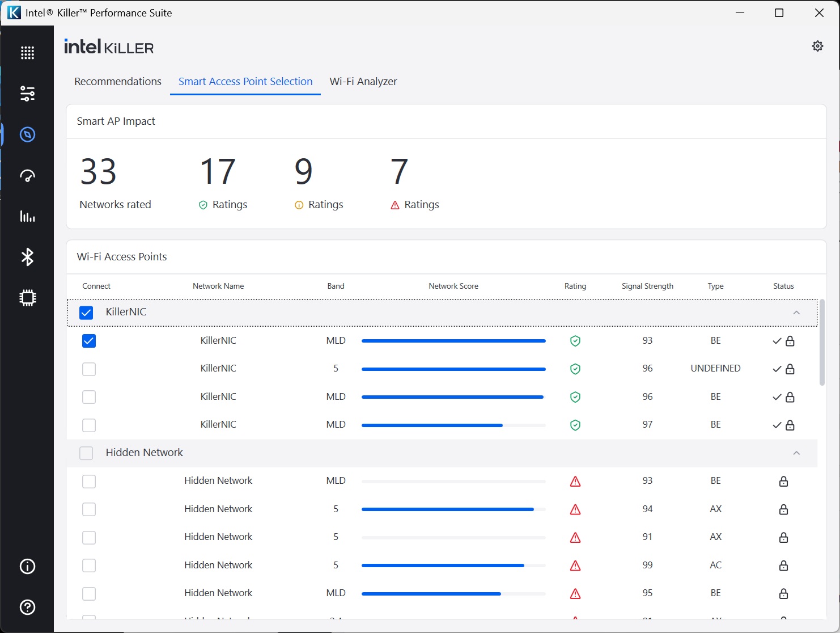
Task: Uncheck the KillerNIC group checkbox
Action: tap(86, 313)
